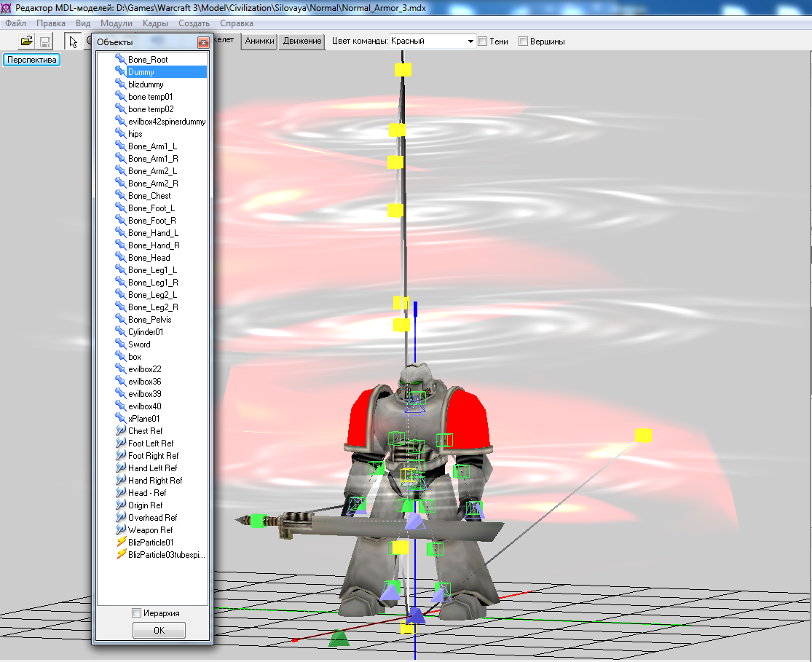
Task: Select evilbox40 in the object list
Action: pyautogui.click(x=145, y=406)
